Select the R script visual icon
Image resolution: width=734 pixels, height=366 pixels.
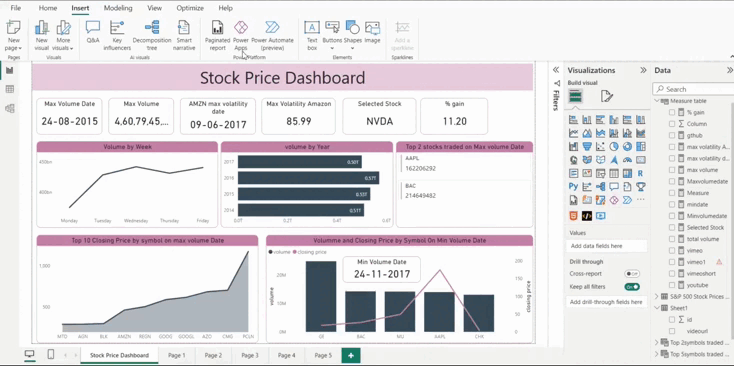pos(640,174)
